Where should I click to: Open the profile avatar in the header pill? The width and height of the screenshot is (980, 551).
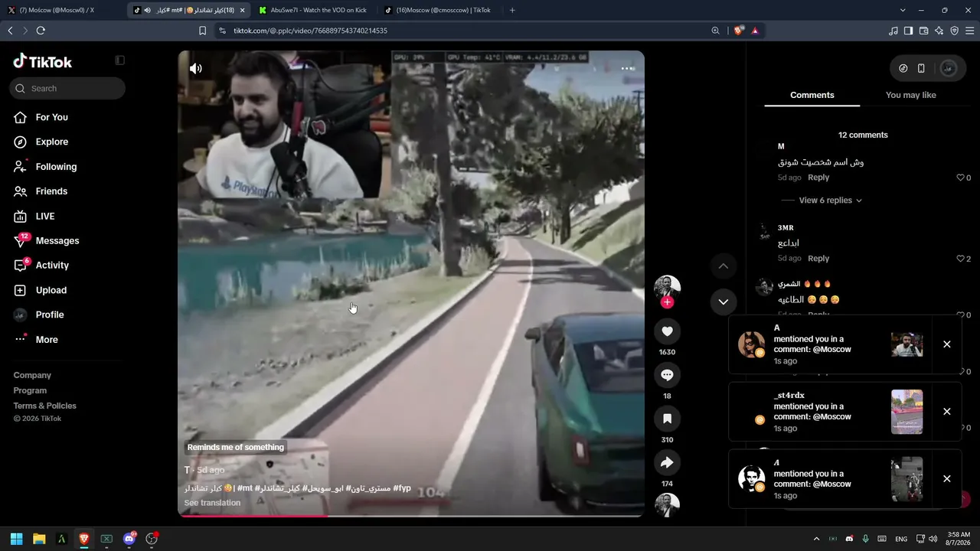(948, 68)
